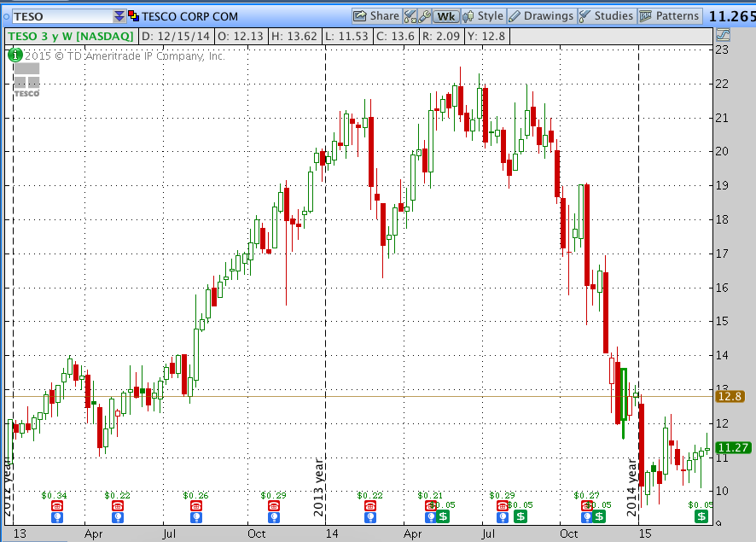
Task: Click the 15 date label on time axis
Action: [x=644, y=533]
